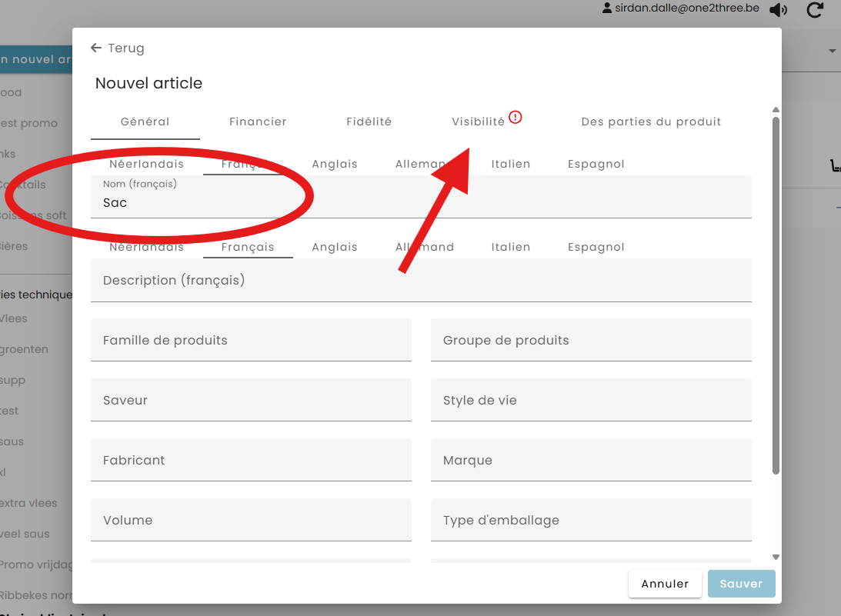841x616 pixels.
Task: Click the scroll-up arrow of the dialog scrollbar
Action: click(776, 110)
